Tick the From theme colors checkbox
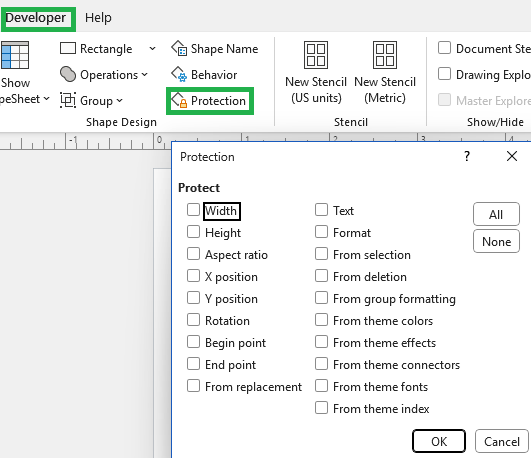The image size is (531, 458). pyautogui.click(x=321, y=320)
